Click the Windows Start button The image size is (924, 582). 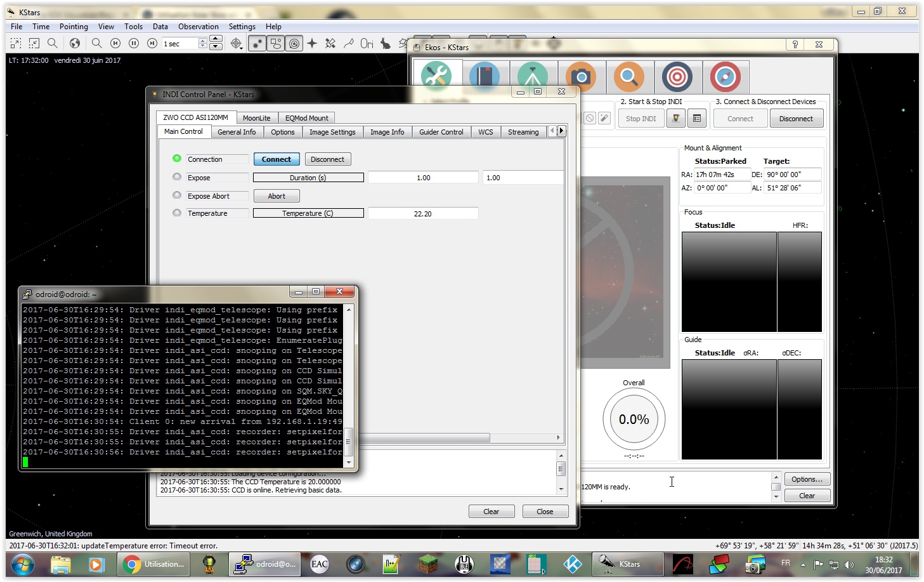coord(23,564)
